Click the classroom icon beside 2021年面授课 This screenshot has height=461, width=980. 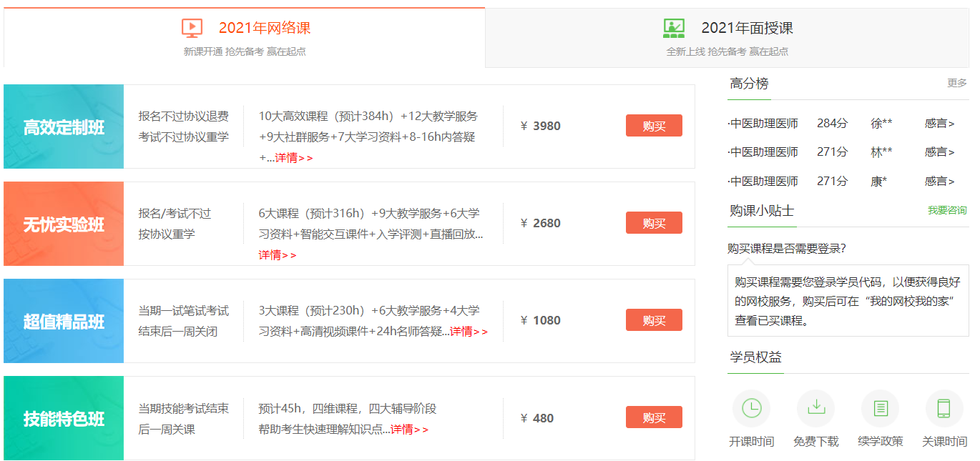[673, 29]
